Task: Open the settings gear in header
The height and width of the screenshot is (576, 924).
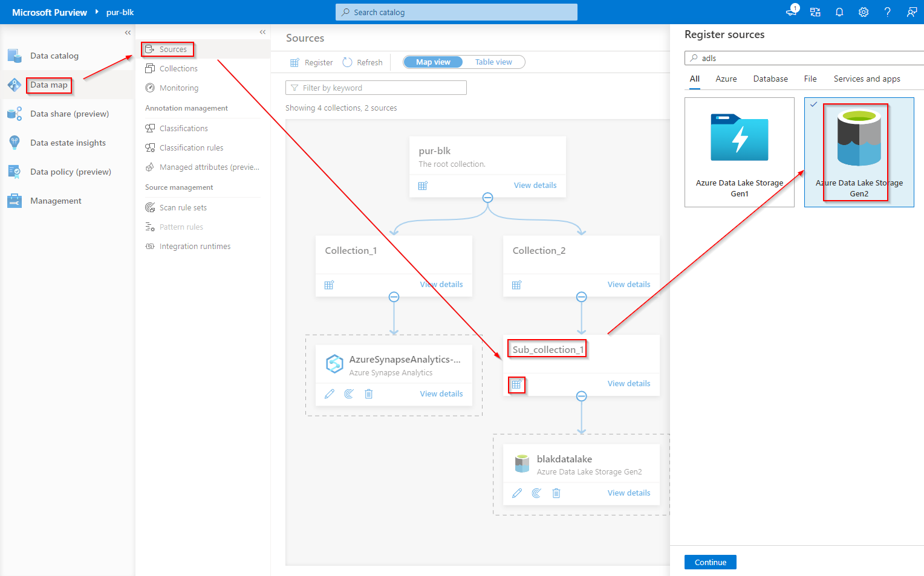Action: click(x=864, y=12)
